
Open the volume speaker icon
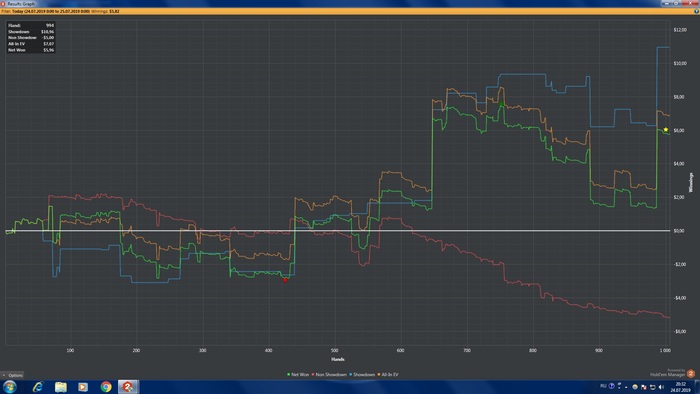661,387
